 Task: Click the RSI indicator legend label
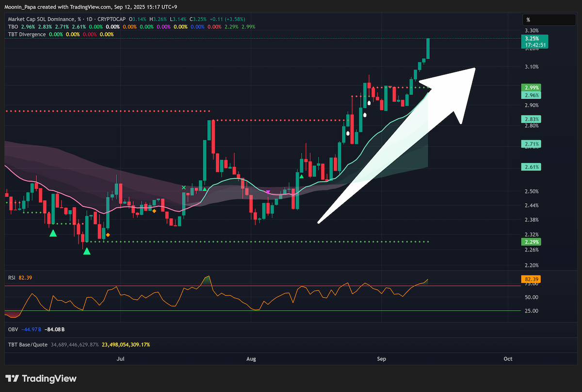(x=12, y=278)
